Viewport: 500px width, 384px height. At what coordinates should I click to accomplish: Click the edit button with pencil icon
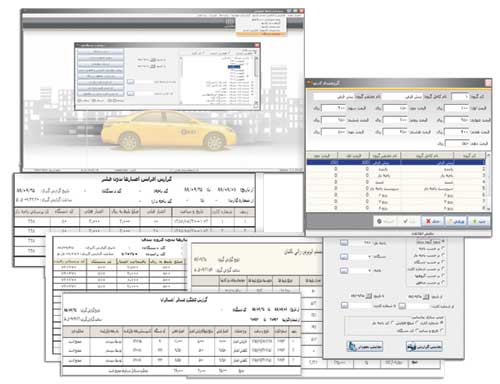coord(456,221)
